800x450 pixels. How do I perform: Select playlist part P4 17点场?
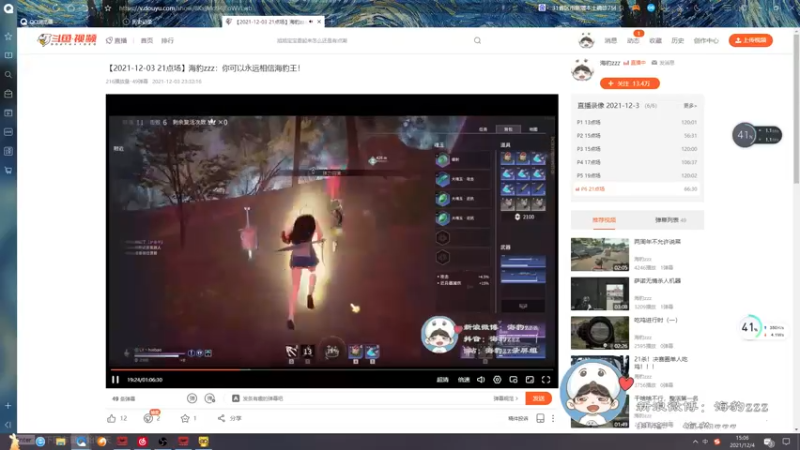click(x=637, y=162)
